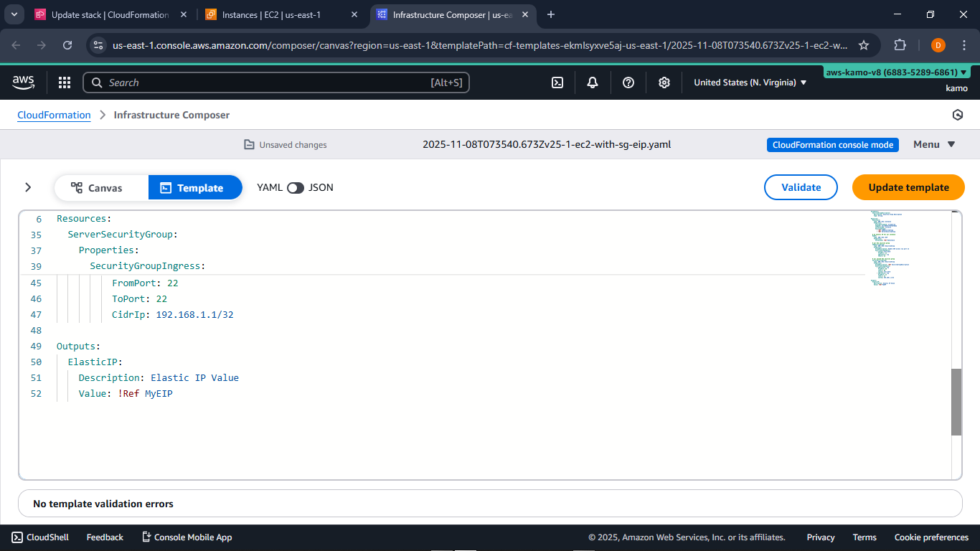
Task: Open recently visited services history icon
Action: point(958,115)
